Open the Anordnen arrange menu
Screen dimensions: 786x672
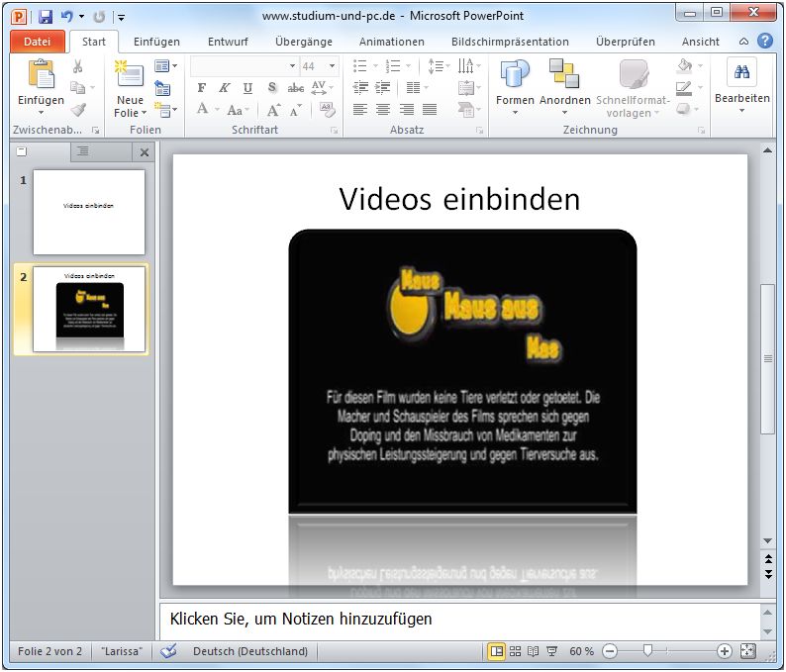[564, 86]
